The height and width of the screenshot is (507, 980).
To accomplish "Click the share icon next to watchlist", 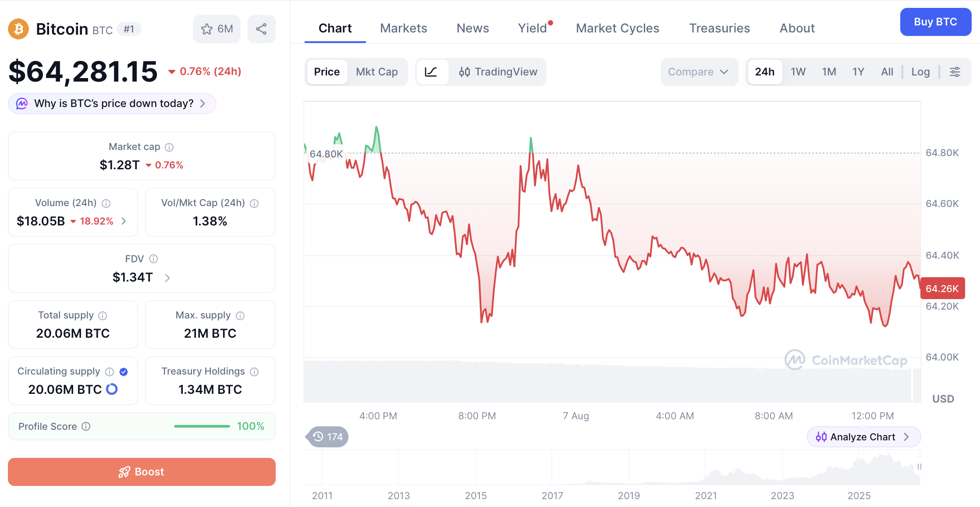I will [x=261, y=29].
